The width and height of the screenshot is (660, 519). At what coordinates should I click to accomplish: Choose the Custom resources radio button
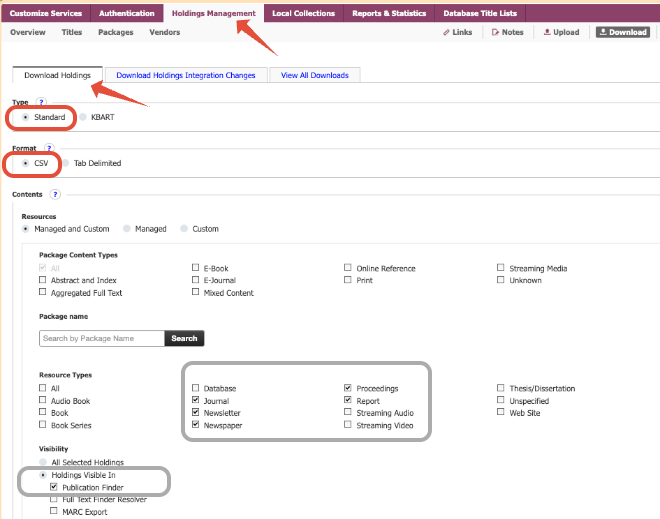click(x=184, y=229)
